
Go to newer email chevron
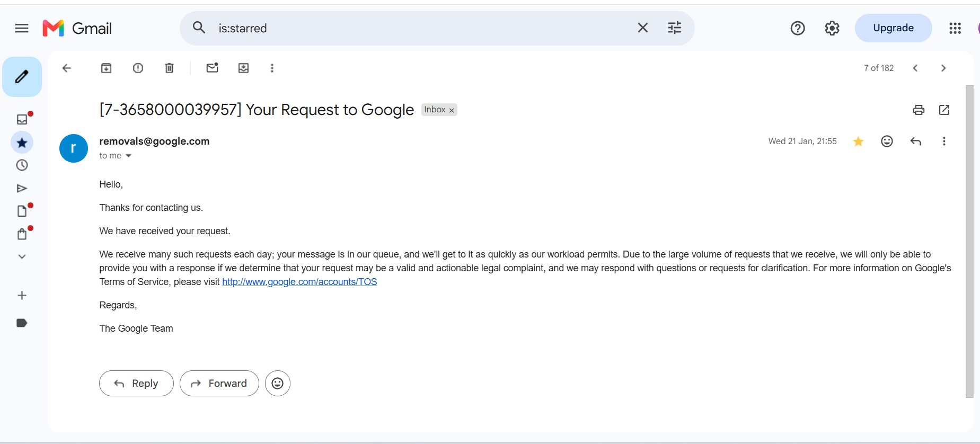pos(915,68)
